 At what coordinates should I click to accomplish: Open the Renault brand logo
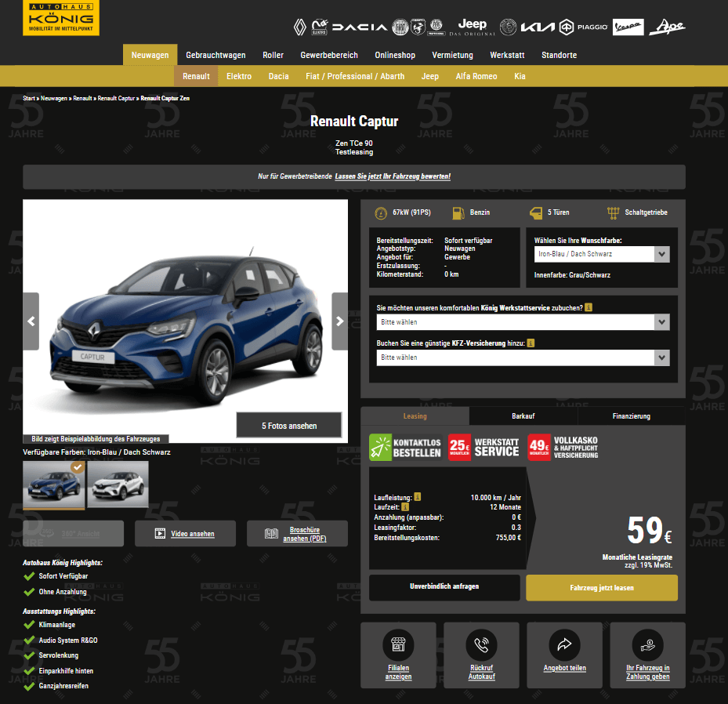pyautogui.click(x=300, y=27)
